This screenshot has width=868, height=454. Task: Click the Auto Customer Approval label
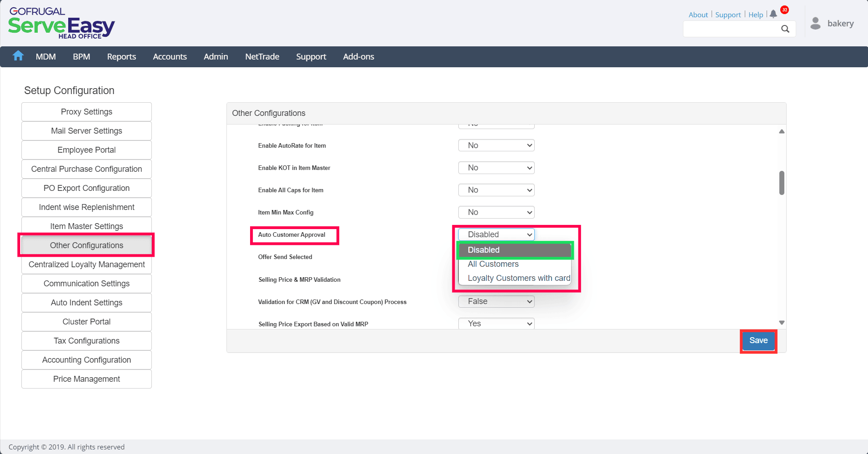pos(291,235)
